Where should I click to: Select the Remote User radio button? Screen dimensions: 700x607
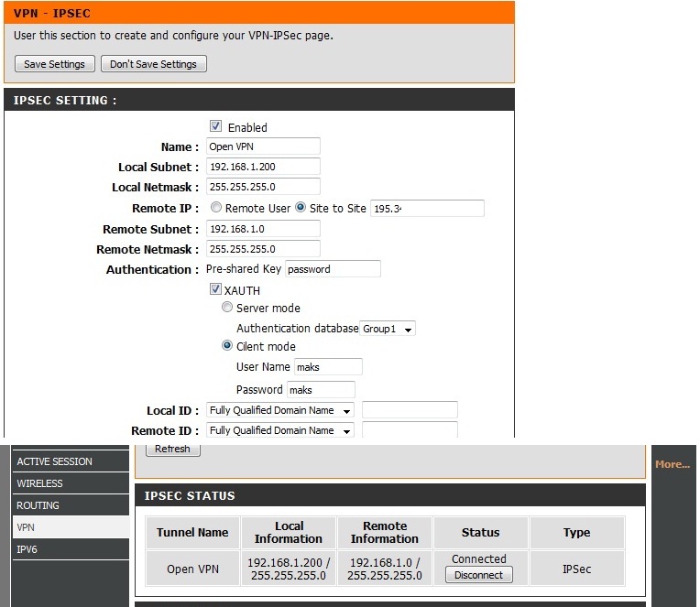tap(216, 208)
